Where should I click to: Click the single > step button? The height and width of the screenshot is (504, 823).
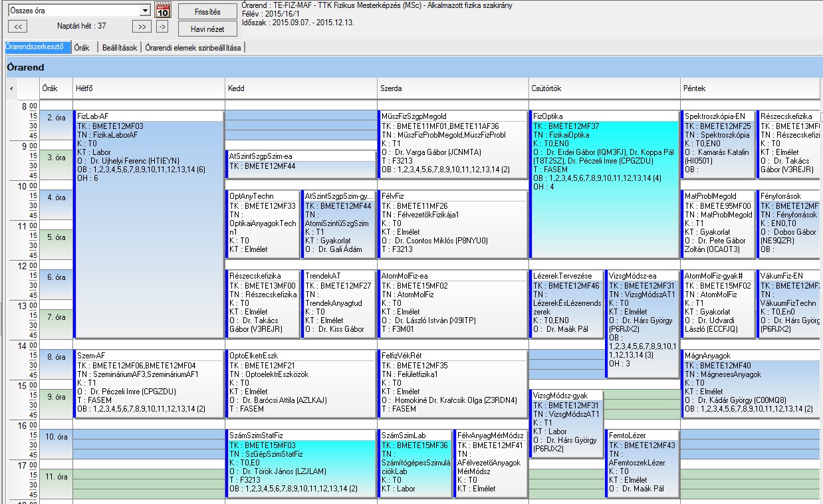pyautogui.click(x=162, y=27)
